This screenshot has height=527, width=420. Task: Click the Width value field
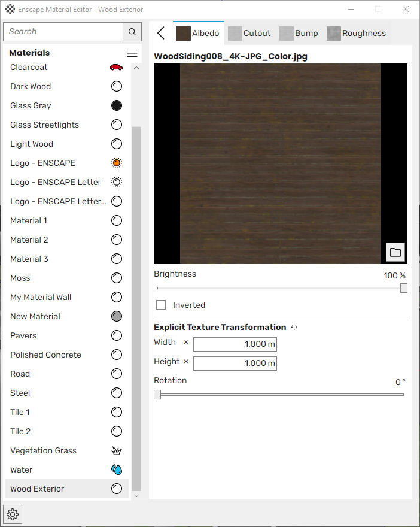[235, 344]
